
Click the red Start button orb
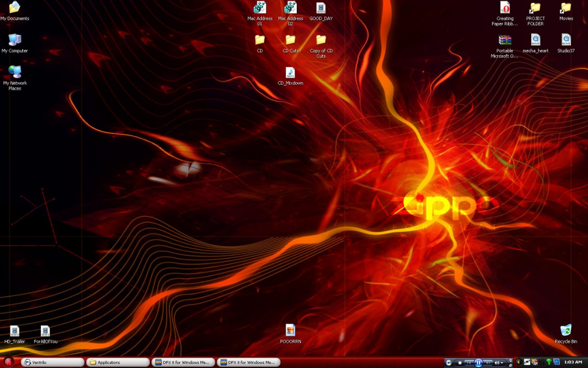(x=9, y=362)
